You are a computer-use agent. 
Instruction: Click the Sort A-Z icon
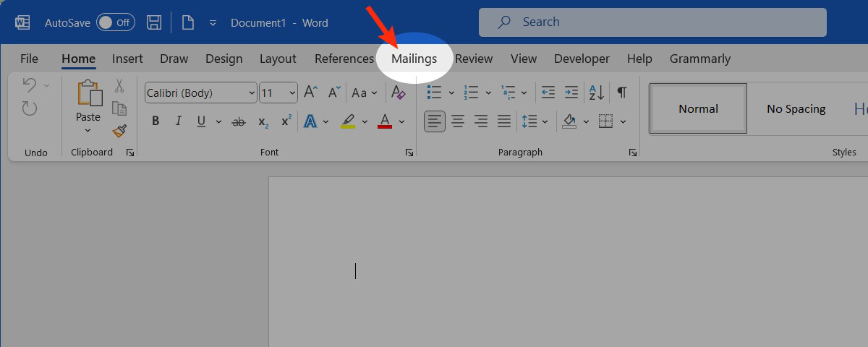pyautogui.click(x=597, y=93)
